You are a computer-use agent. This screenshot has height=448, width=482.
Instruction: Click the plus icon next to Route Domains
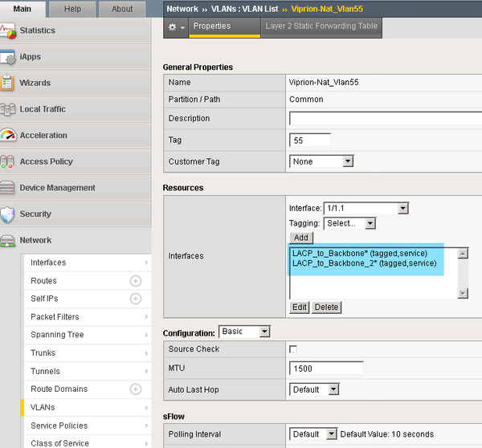[x=135, y=389]
